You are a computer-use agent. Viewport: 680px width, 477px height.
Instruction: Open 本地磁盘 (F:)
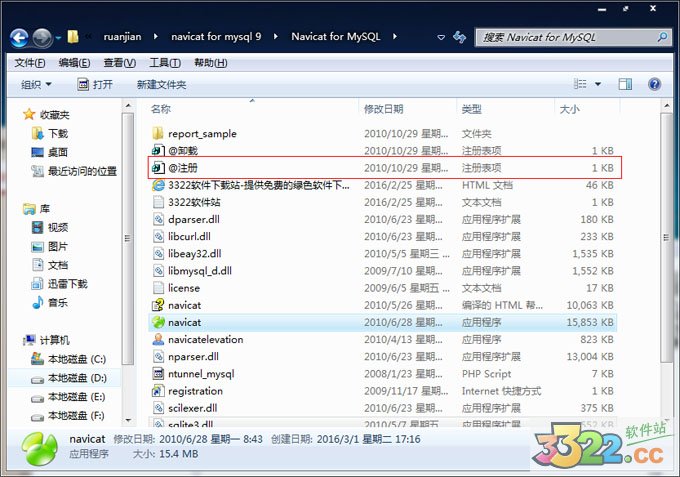pos(76,415)
